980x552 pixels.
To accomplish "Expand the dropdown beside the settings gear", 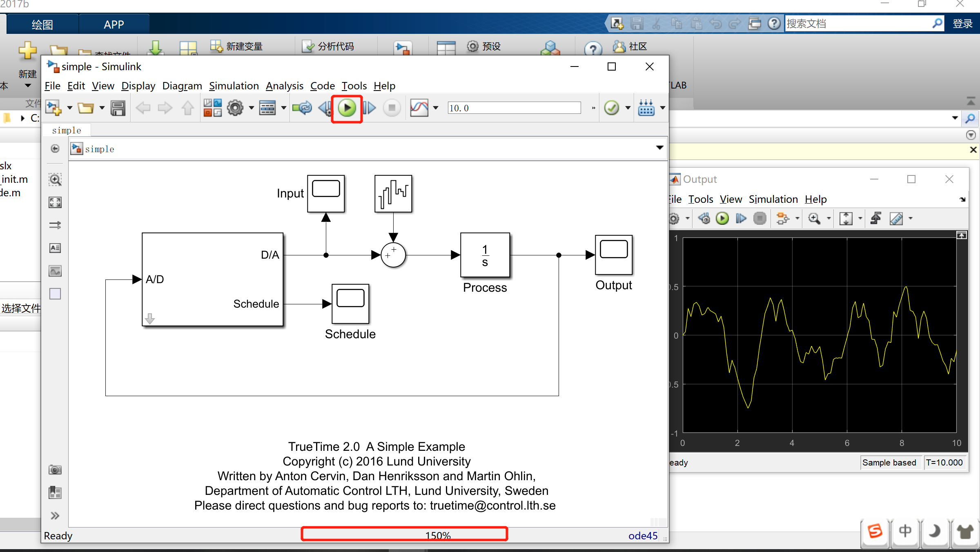I will pyautogui.click(x=252, y=108).
